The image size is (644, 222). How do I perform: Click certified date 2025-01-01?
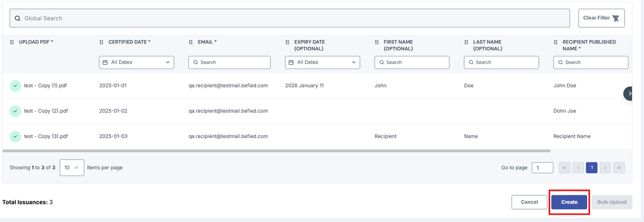point(113,85)
